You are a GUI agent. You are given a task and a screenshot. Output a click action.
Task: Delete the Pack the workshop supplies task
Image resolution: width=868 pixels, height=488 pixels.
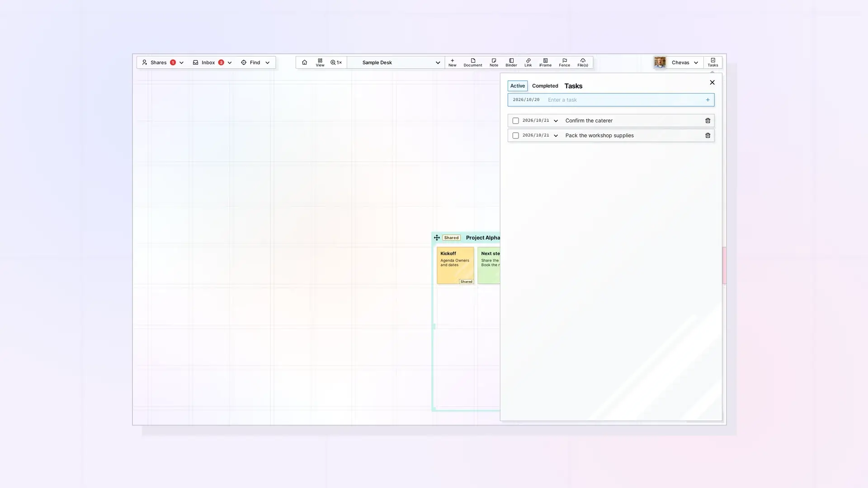[x=708, y=136]
